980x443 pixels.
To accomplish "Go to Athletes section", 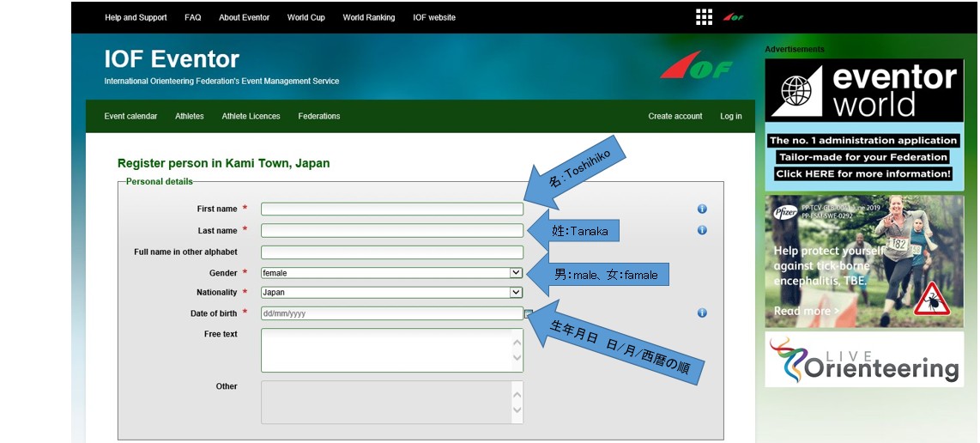I will click(x=190, y=117).
